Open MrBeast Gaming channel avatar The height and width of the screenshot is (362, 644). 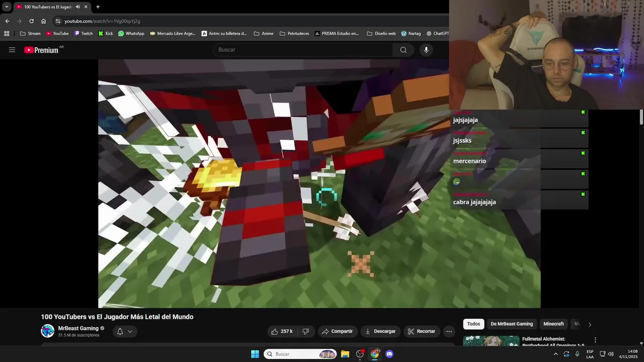[x=48, y=331]
